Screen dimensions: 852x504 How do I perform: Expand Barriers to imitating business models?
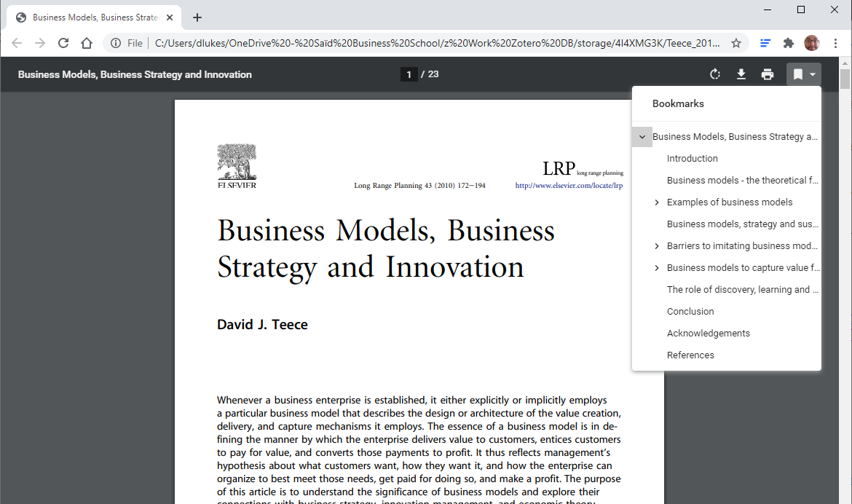click(x=656, y=245)
